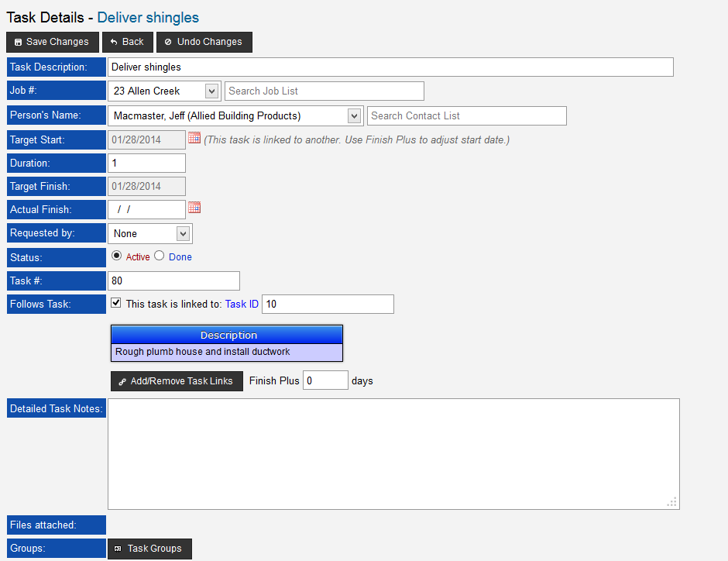Select the Active status radio button
Viewport: 728px width, 561px height.
117,256
